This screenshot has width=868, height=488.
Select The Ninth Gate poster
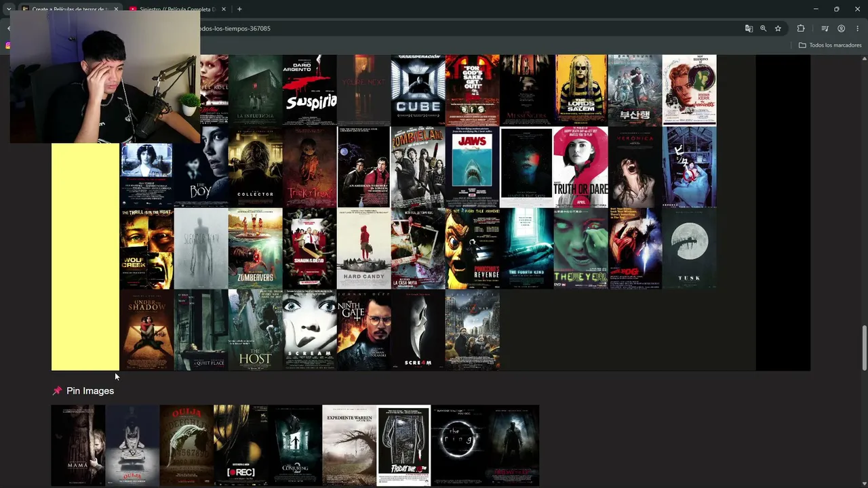(363, 330)
